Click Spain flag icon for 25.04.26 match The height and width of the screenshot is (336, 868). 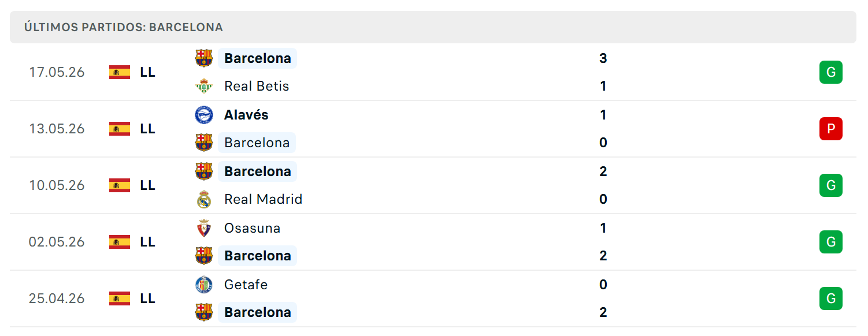coord(120,298)
